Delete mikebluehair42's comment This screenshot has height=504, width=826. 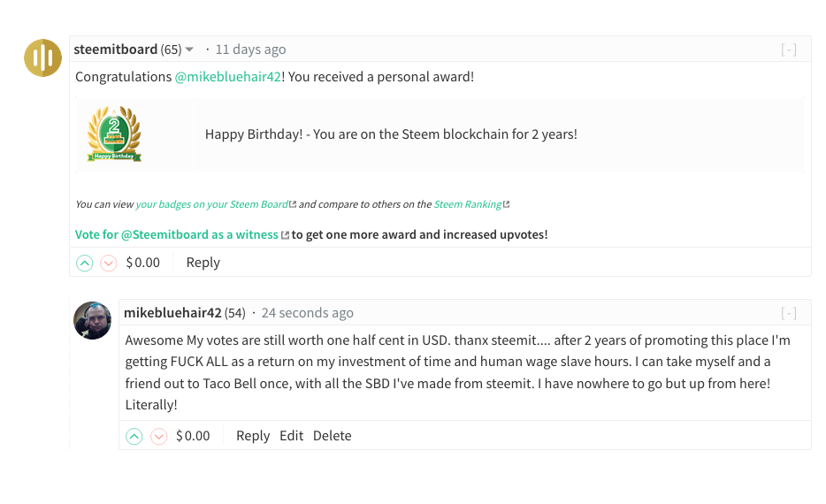(332, 436)
